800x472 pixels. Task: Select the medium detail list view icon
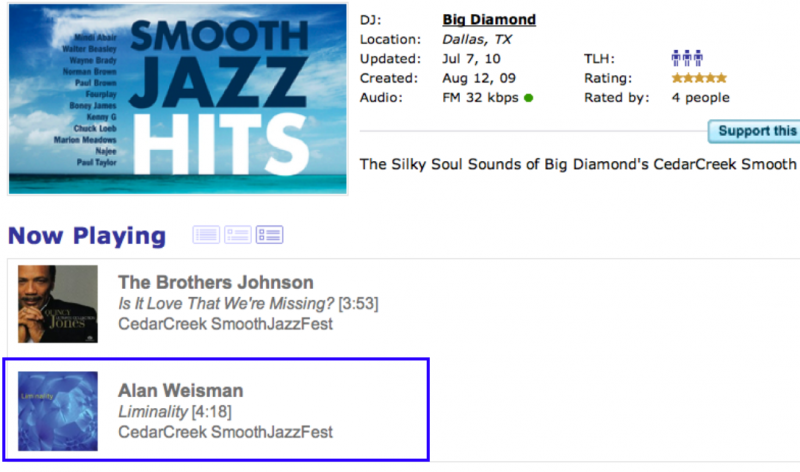click(x=238, y=235)
